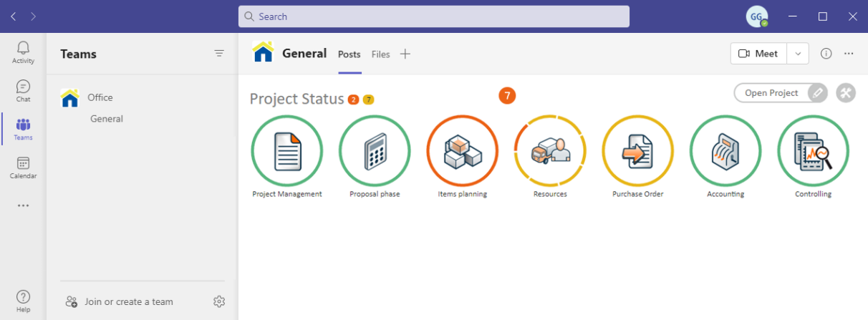Screen dimensions: 868x320
Task: Click the tools wrench settings icon
Action: (846, 93)
